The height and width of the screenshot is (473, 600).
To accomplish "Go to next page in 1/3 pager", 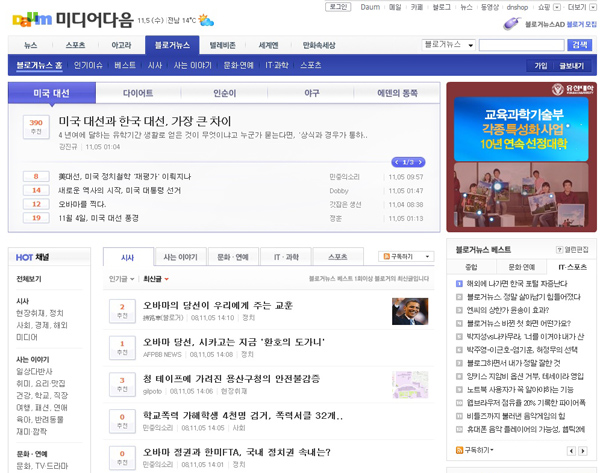I will [x=420, y=162].
